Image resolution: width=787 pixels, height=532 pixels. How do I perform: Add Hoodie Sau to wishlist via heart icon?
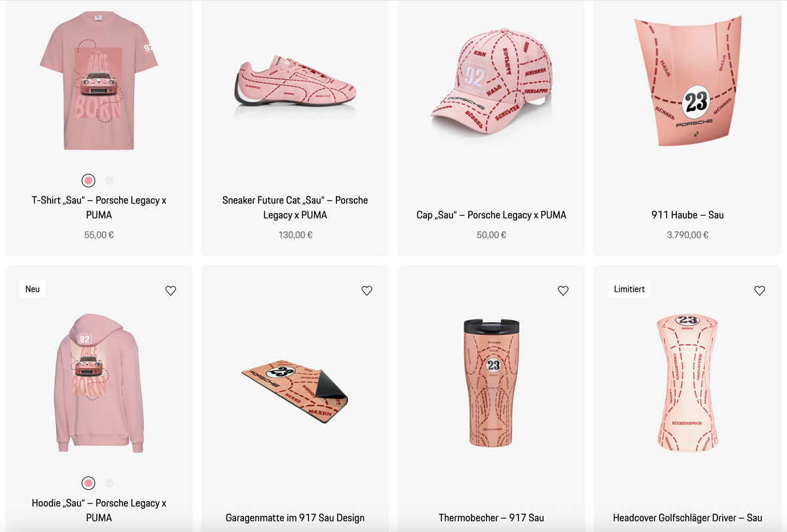click(171, 291)
